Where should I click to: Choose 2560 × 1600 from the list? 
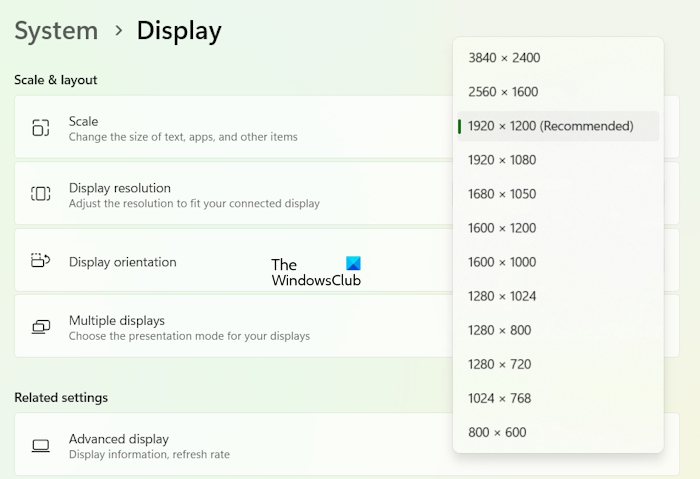tap(503, 92)
